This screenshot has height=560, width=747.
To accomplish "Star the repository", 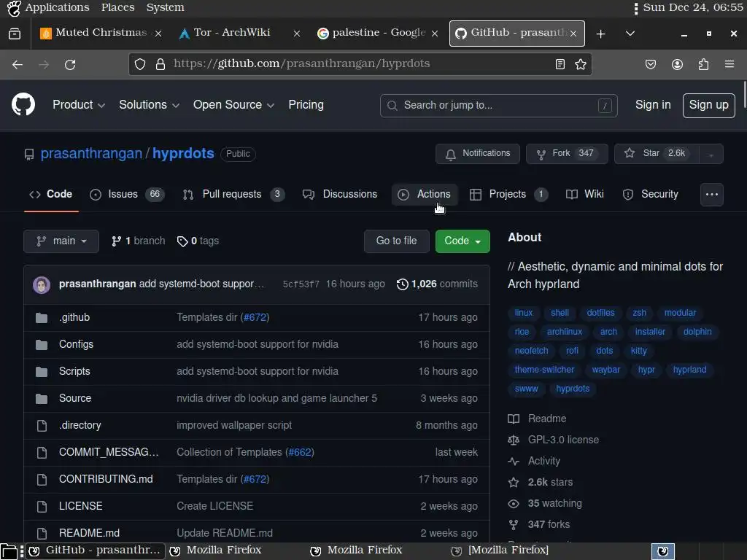I will point(657,154).
